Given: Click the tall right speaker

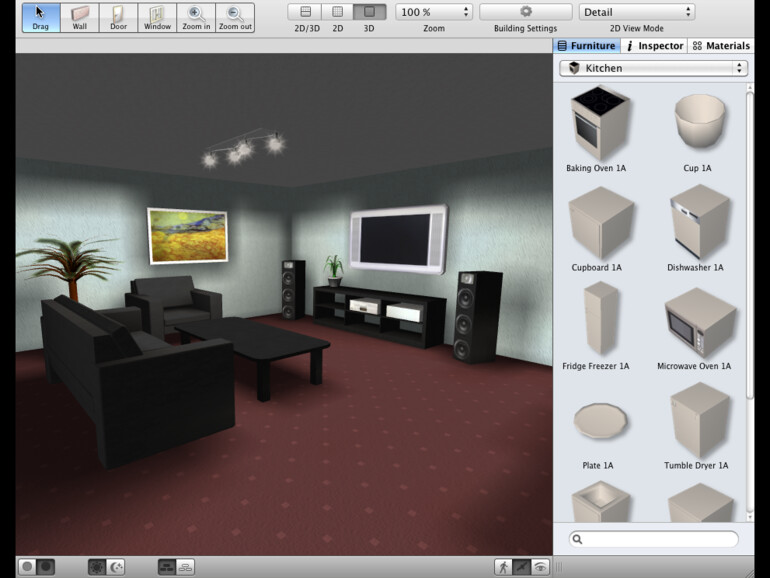Looking at the screenshot, I should pos(476,317).
